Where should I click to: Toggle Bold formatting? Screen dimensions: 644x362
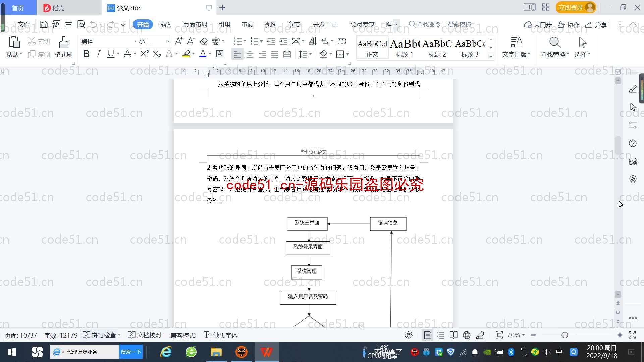point(86,54)
